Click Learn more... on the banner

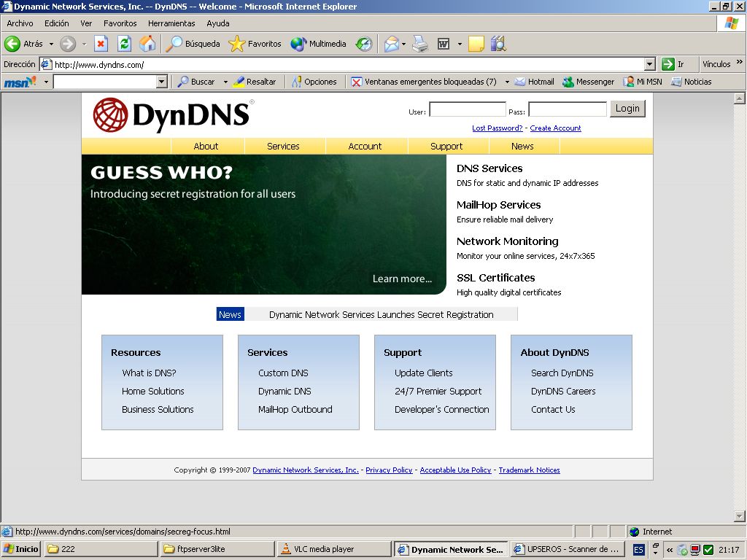point(402,279)
